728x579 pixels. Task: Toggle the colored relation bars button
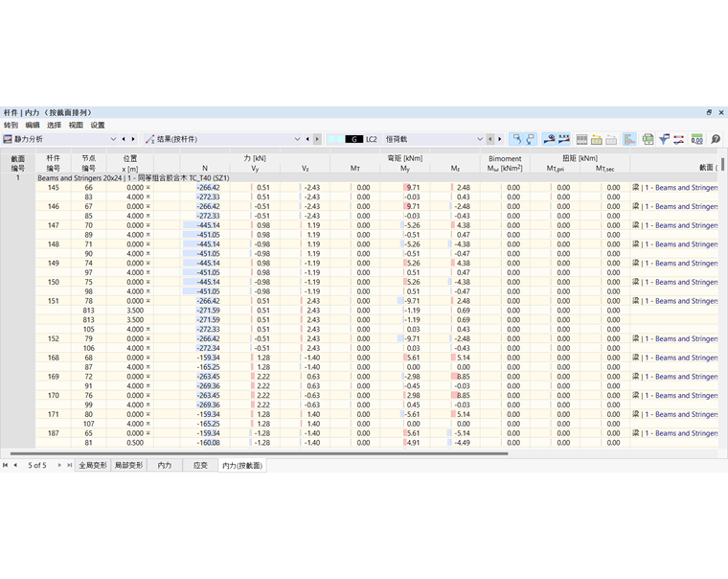629,139
